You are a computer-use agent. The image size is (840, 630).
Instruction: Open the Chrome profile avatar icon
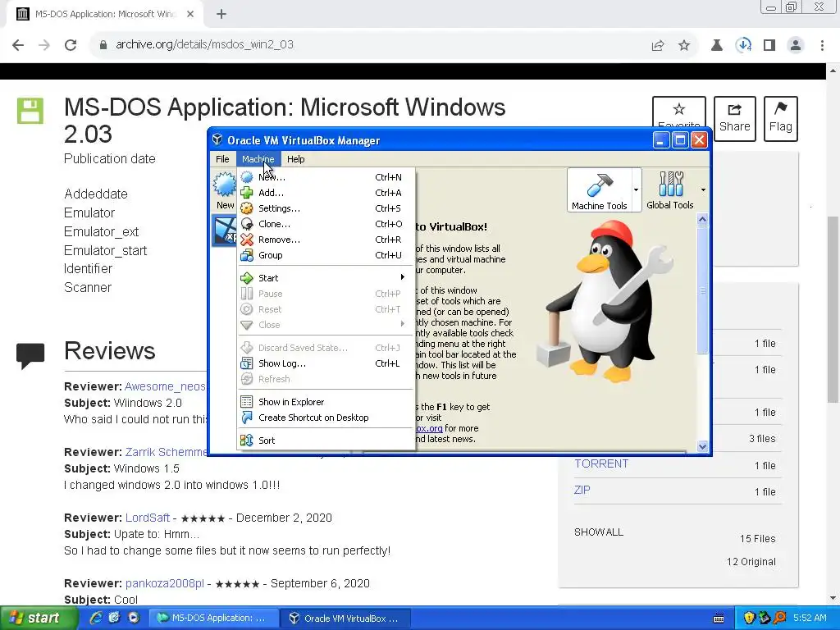796,45
